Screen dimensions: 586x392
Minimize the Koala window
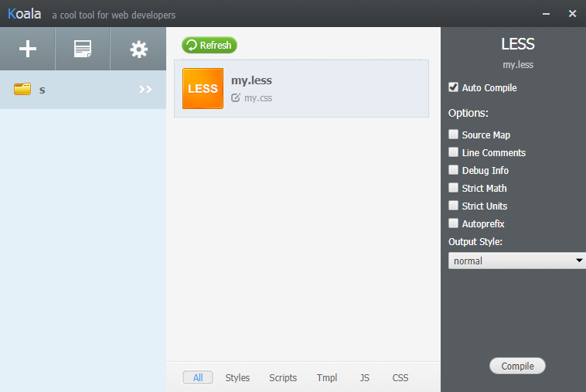click(x=546, y=13)
